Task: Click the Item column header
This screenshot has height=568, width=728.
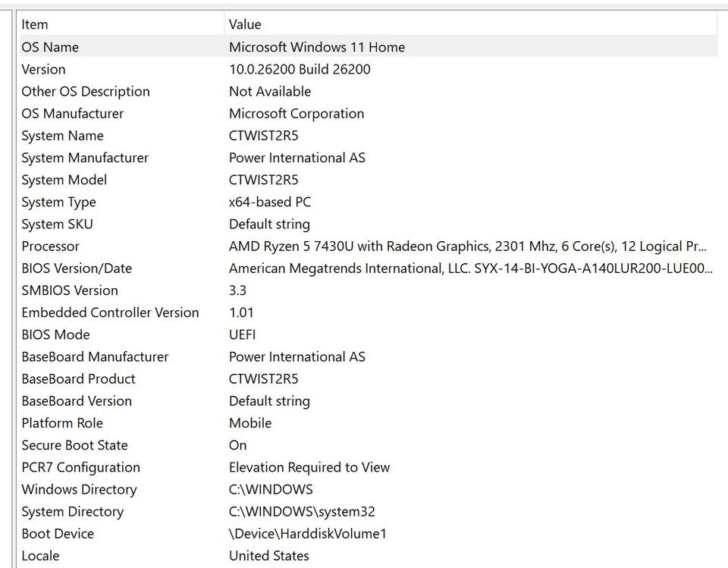Action: (x=35, y=24)
